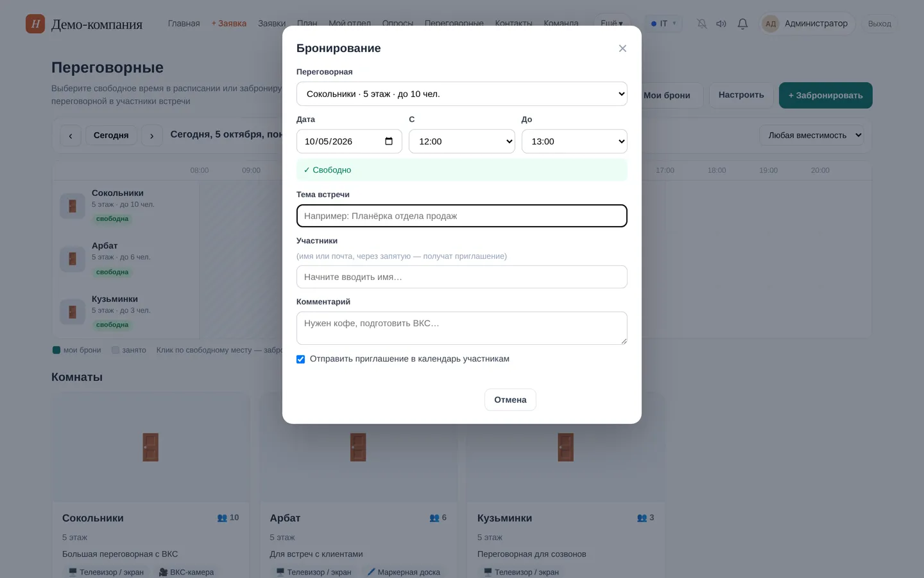Focus the Комментарий text area
This screenshot has height=578, width=924.
pos(462,328)
